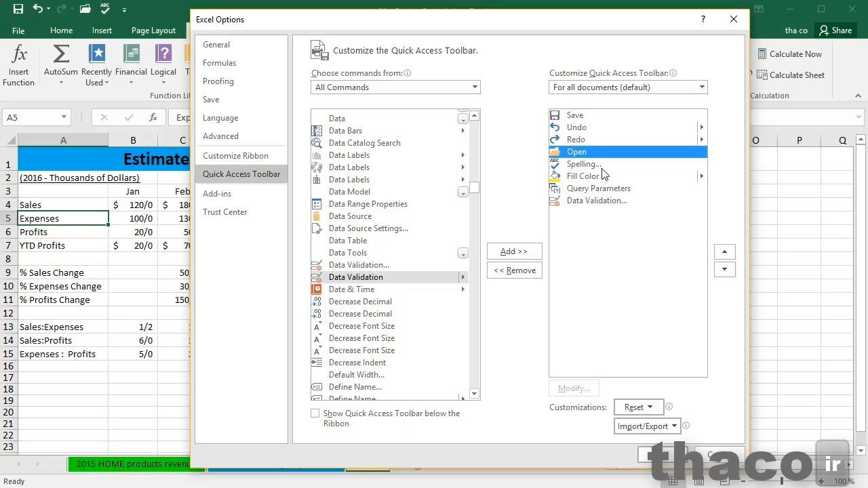Click the Query Parameters icon in list

coord(555,188)
